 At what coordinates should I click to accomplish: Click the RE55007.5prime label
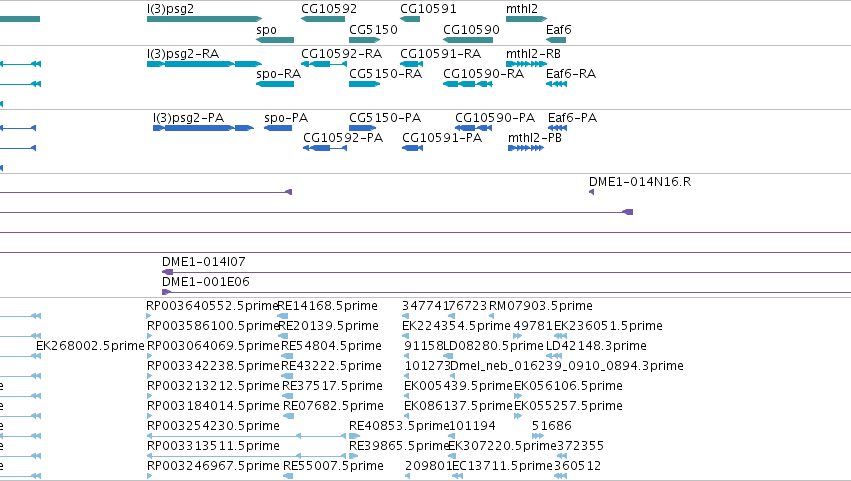point(334,466)
